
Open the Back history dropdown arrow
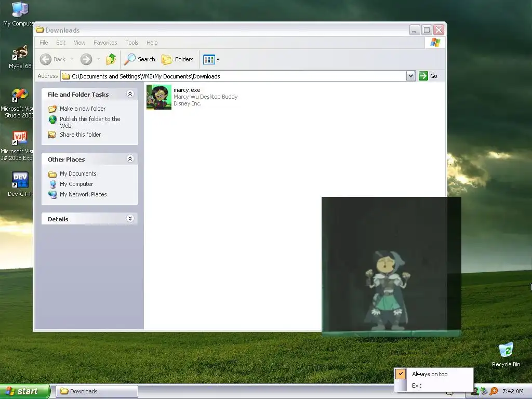[72, 59]
